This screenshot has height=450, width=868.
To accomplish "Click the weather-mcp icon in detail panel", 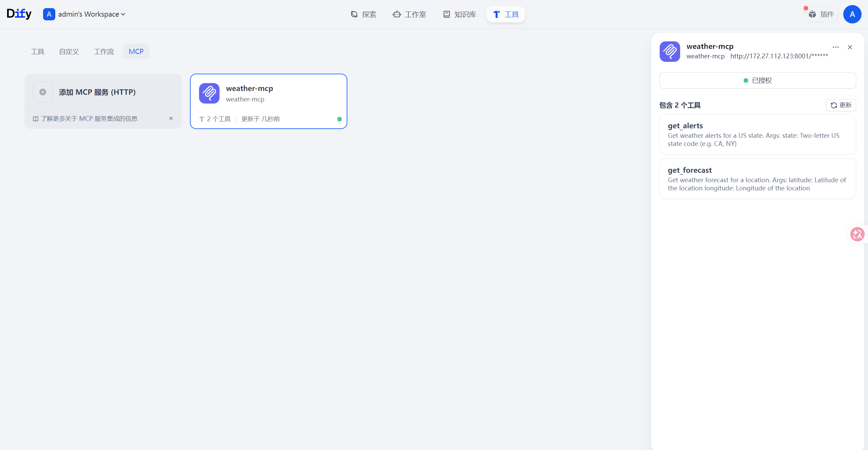I will coord(670,51).
